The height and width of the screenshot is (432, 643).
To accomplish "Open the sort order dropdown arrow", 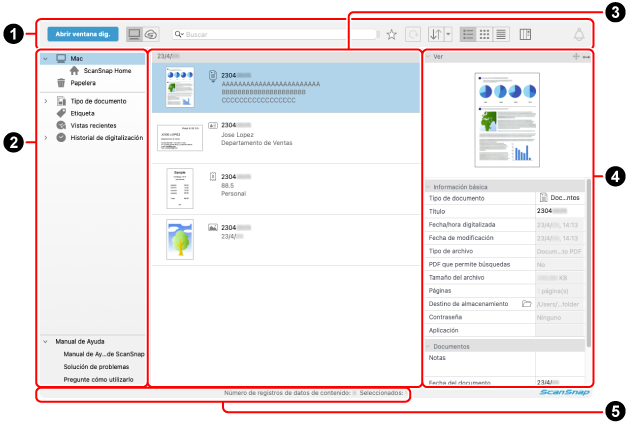I will [448, 34].
